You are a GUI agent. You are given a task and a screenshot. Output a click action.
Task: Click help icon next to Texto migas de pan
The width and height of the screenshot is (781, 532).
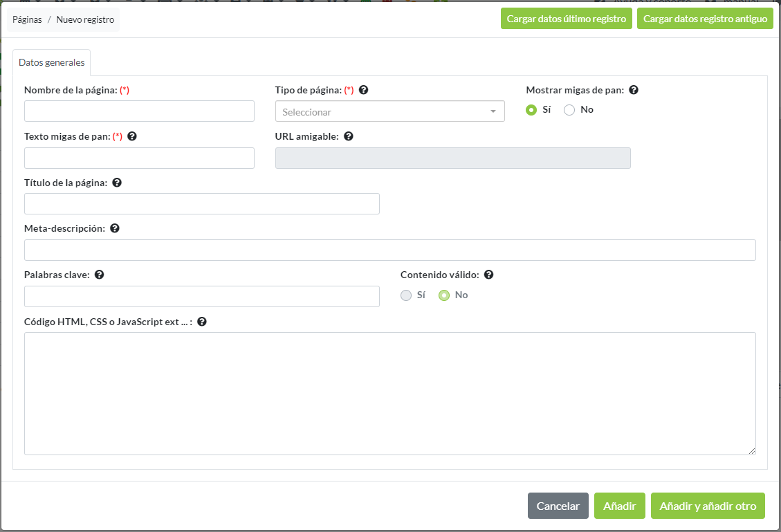point(132,136)
